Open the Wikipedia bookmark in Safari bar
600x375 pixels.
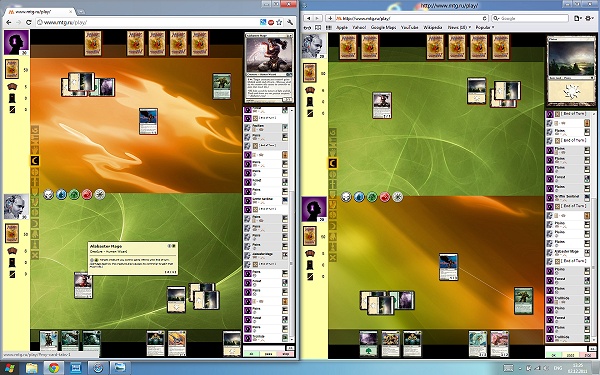[433, 28]
